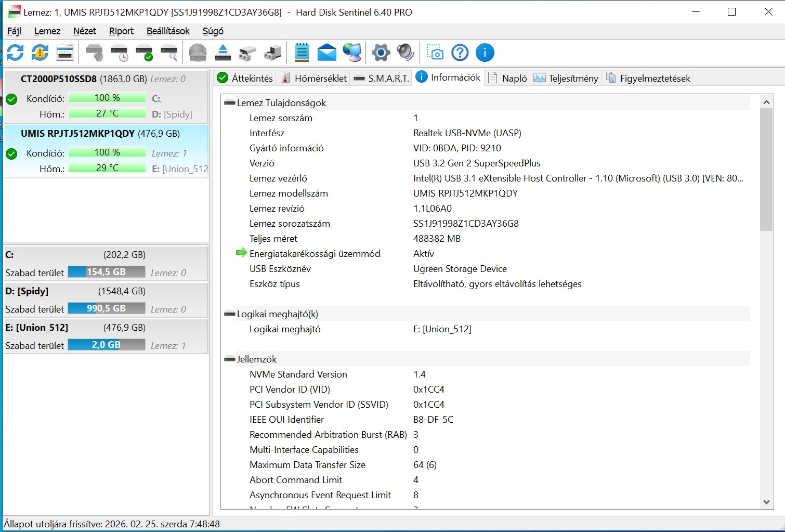Image resolution: width=785 pixels, height=532 pixels.
Task: Click the information panel scrollbar up arrow
Action: 766,102
